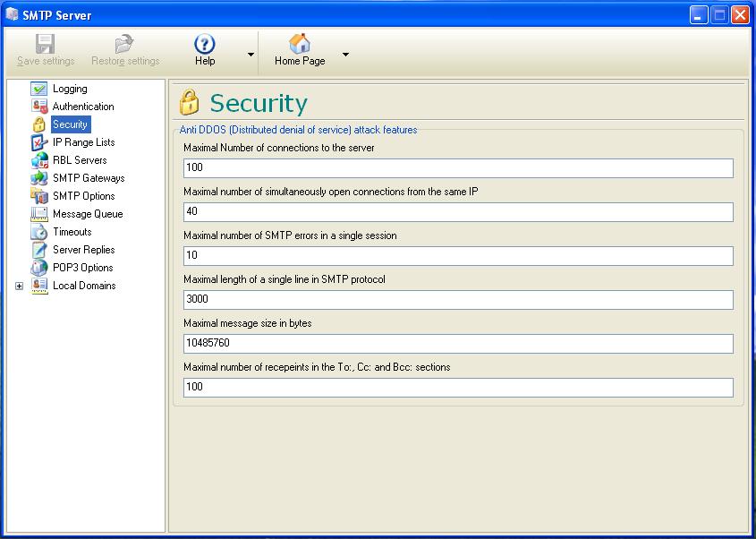
Task: Click the Restore settings label
Action: click(x=125, y=61)
